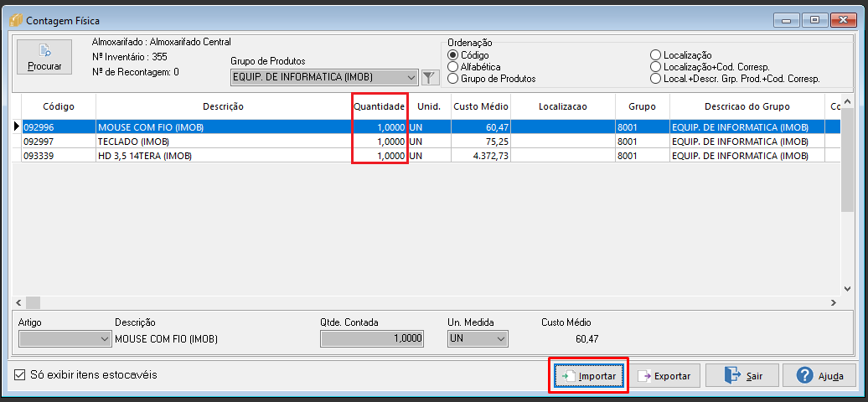Click the Qtde. Contada input field
The image size is (868, 402).
[372, 339]
